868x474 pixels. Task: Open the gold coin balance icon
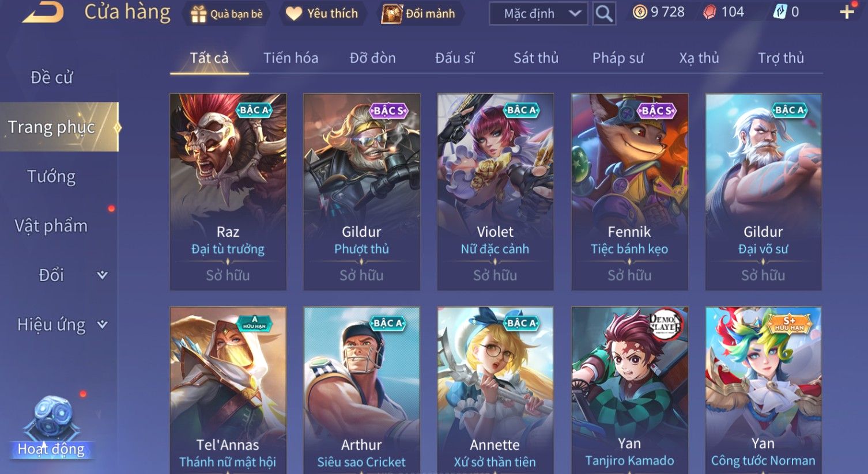pos(640,12)
